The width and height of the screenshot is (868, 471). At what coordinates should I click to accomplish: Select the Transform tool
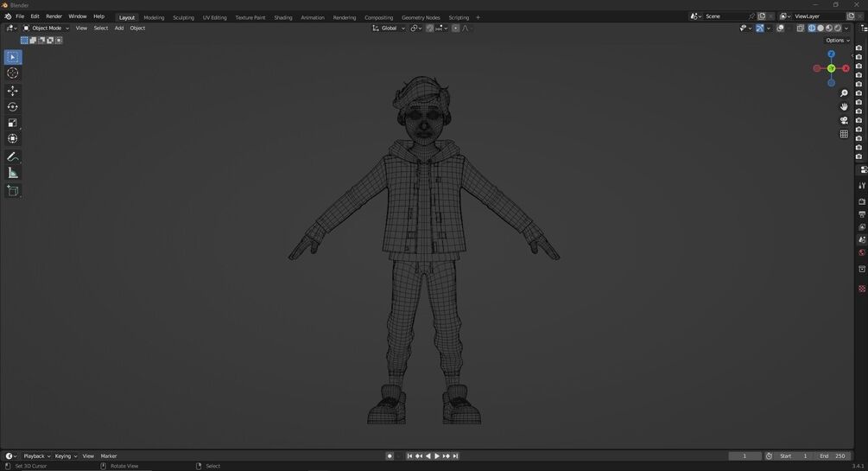click(x=13, y=139)
